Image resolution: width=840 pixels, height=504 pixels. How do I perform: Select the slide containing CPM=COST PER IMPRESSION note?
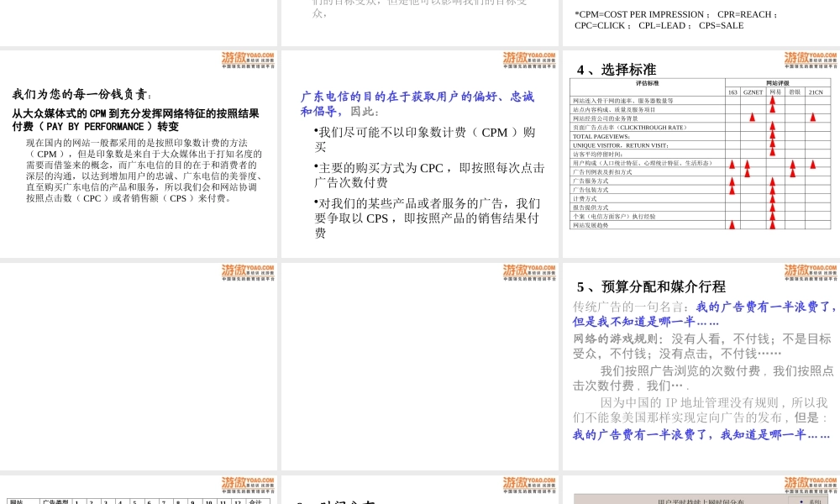coord(701,23)
